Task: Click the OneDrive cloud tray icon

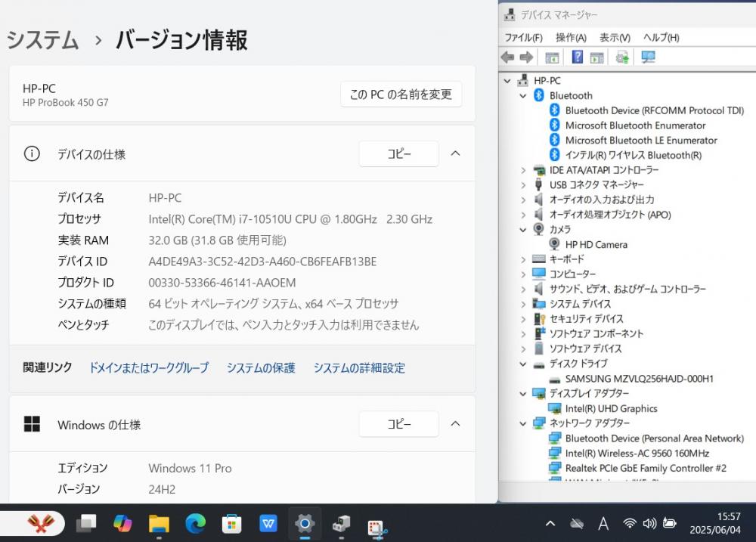Action: pos(577,523)
